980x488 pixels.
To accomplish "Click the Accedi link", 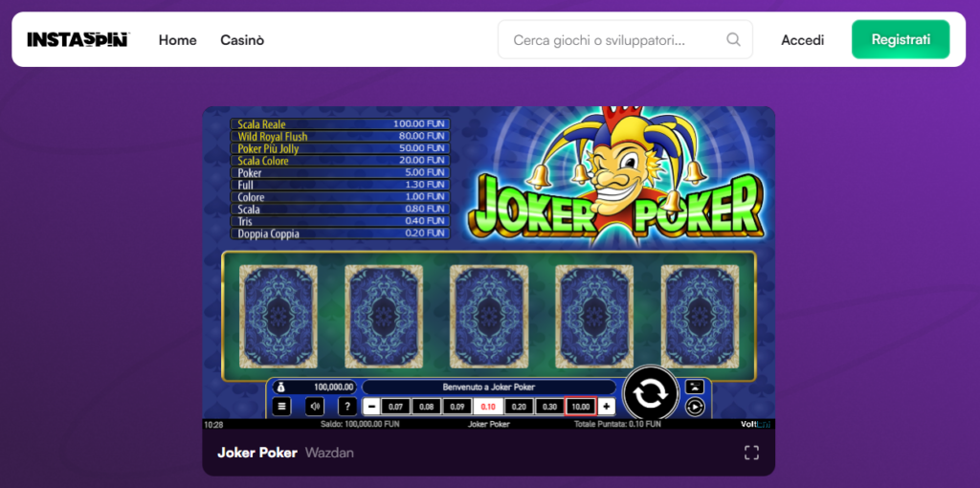I will point(803,40).
